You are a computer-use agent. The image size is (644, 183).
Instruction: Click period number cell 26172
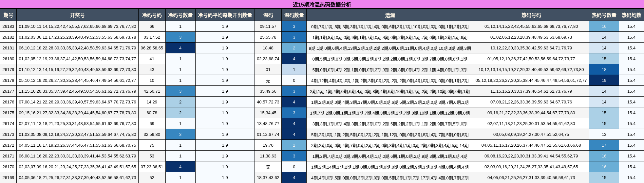pyautogui.click(x=8, y=145)
